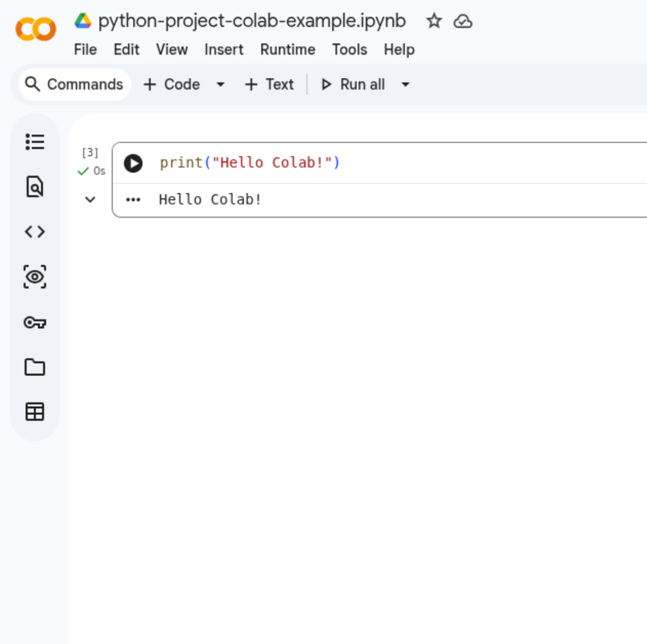Run all cells
Viewport: 647px width, 644px height.
click(x=353, y=84)
